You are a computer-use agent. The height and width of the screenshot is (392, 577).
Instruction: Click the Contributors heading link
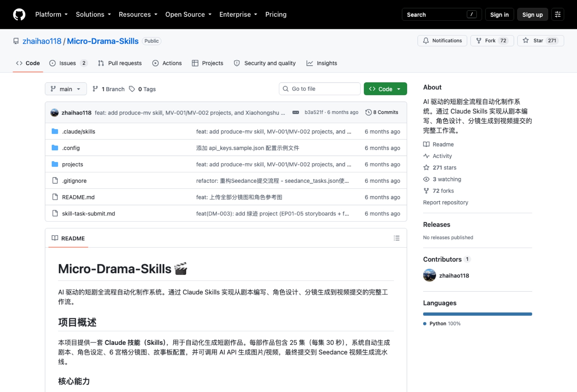pyautogui.click(x=442, y=259)
